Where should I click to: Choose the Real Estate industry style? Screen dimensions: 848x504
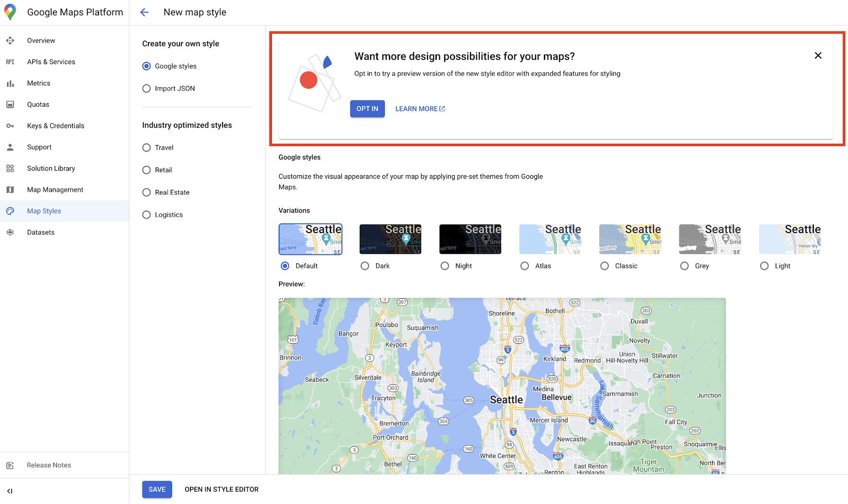coord(146,192)
